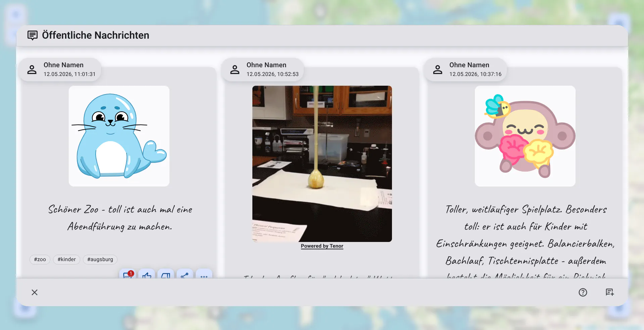Viewport: 644px width, 330px height.
Task: Click the #zoo hashtag chip
Action: tap(40, 259)
